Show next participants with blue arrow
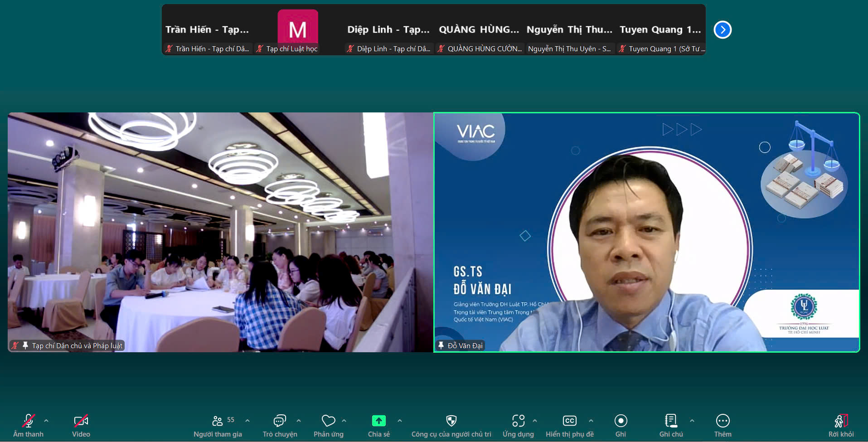The width and height of the screenshot is (868, 442). point(723,30)
